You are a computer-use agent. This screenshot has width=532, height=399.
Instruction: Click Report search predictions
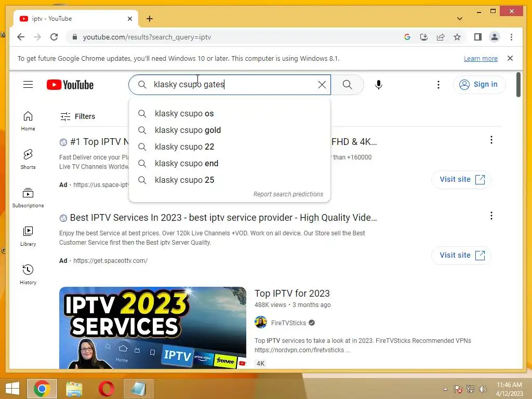[x=288, y=194]
